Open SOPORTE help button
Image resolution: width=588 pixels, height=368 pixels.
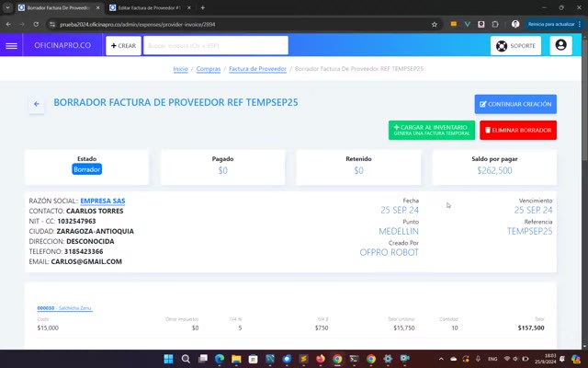click(515, 45)
